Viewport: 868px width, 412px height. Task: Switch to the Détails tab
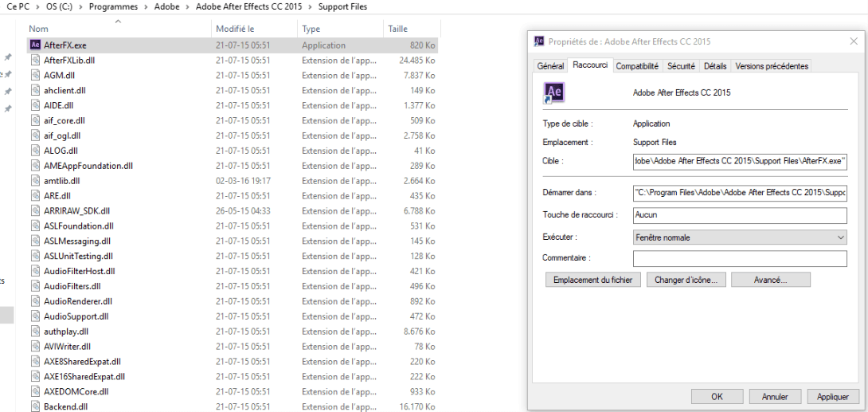pyautogui.click(x=715, y=66)
